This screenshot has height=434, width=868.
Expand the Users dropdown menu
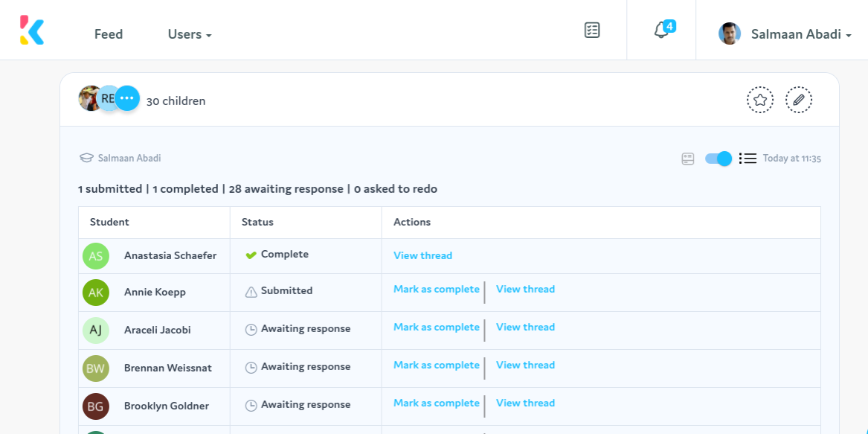coord(190,34)
